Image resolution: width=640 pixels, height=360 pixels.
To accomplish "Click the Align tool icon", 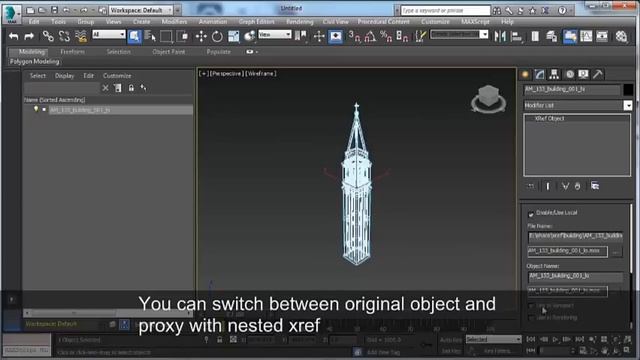I will click(x=516, y=36).
